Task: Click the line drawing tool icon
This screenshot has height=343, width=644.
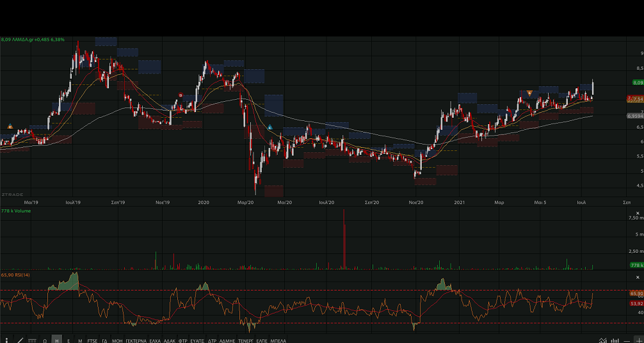Action: [20, 340]
